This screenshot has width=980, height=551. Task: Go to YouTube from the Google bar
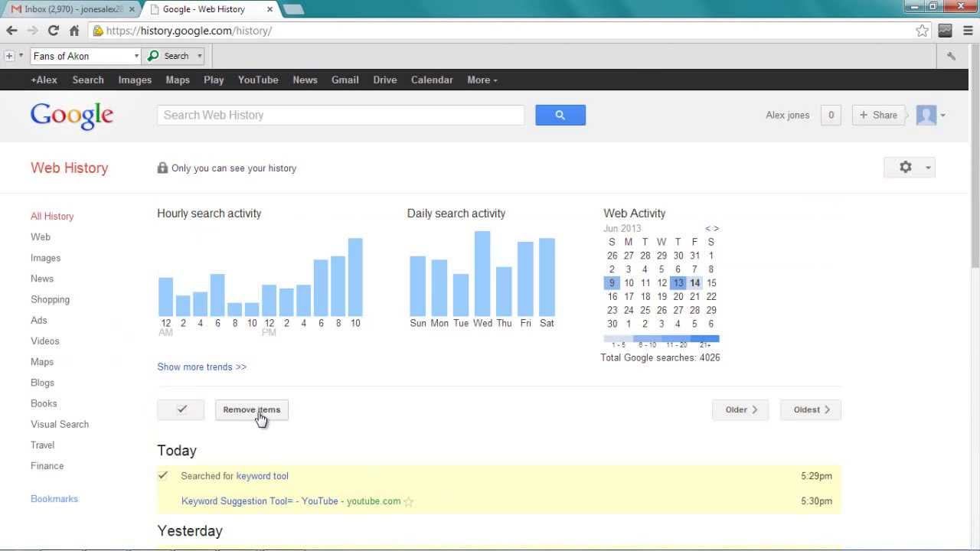point(258,80)
